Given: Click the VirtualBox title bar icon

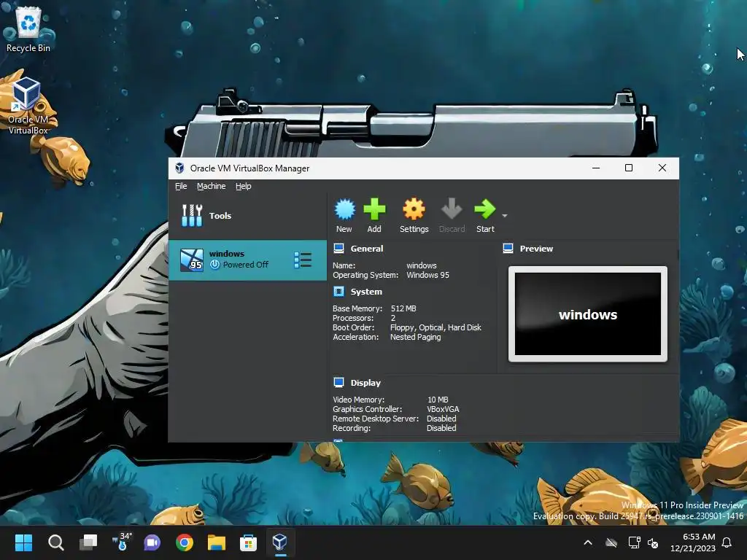Looking at the screenshot, I should (x=179, y=168).
